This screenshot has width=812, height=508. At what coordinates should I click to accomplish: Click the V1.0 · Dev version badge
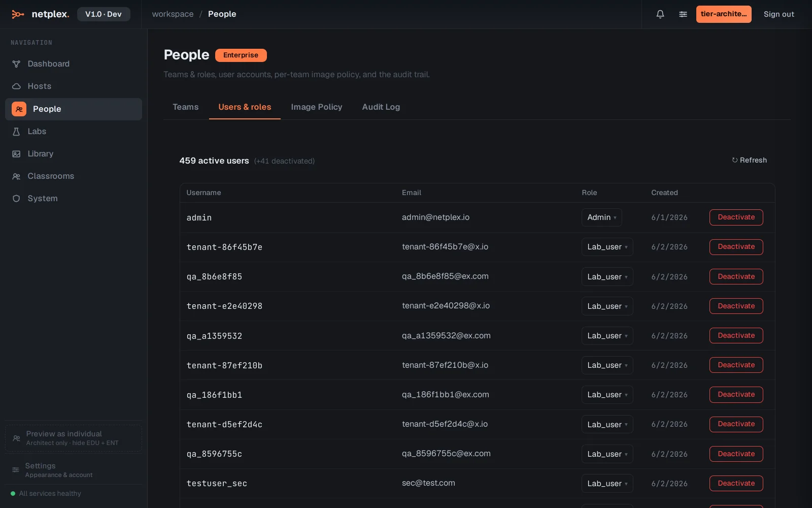pos(104,14)
